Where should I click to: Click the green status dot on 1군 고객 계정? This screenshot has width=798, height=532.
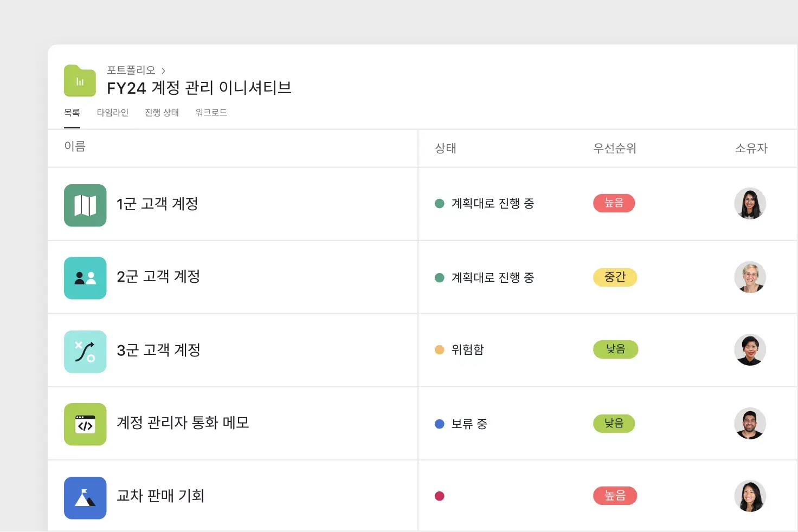pyautogui.click(x=439, y=203)
